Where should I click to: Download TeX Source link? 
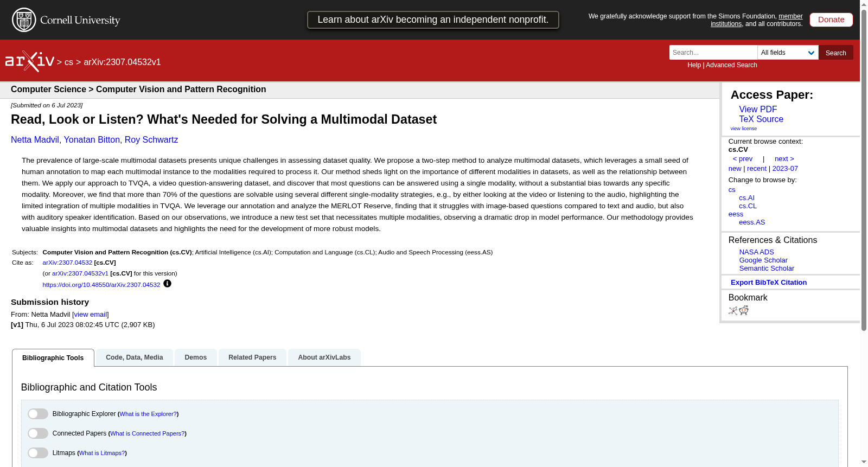tap(761, 119)
